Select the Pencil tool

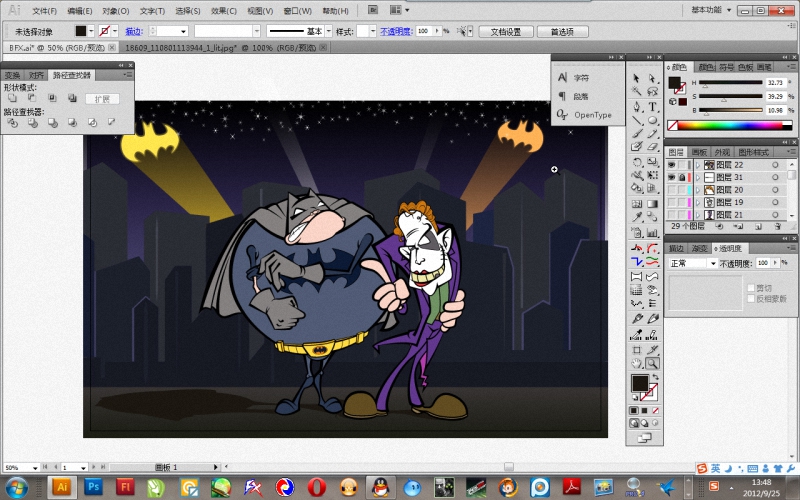652,134
